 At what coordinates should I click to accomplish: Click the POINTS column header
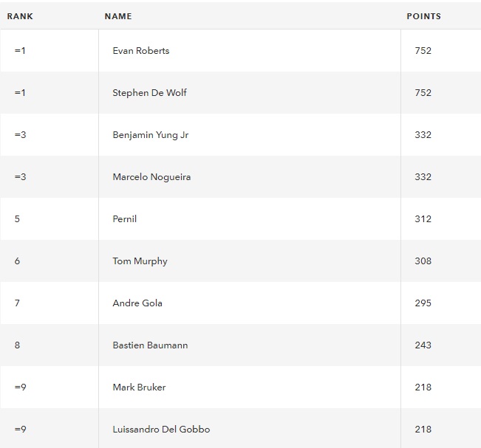coord(423,16)
